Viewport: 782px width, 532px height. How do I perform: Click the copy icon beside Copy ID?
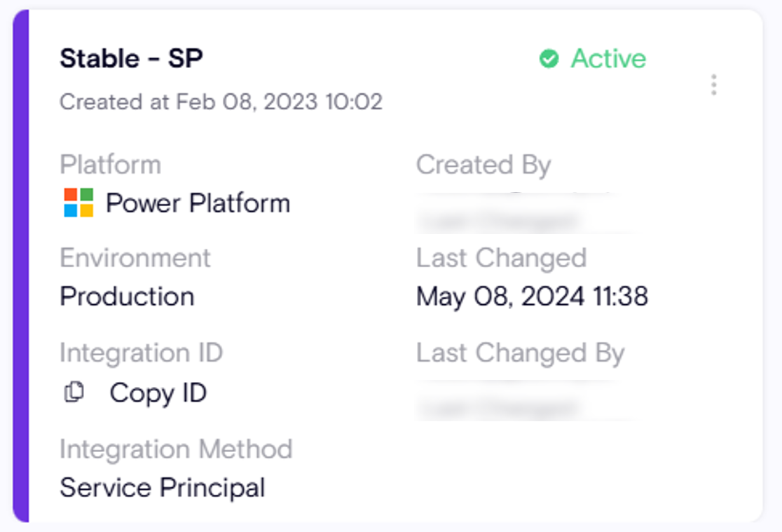click(74, 393)
